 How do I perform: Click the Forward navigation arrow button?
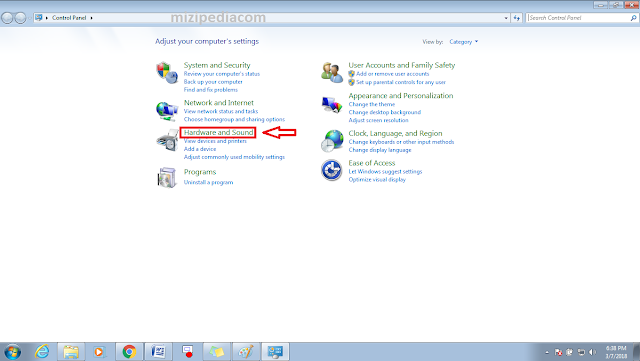click(20, 18)
